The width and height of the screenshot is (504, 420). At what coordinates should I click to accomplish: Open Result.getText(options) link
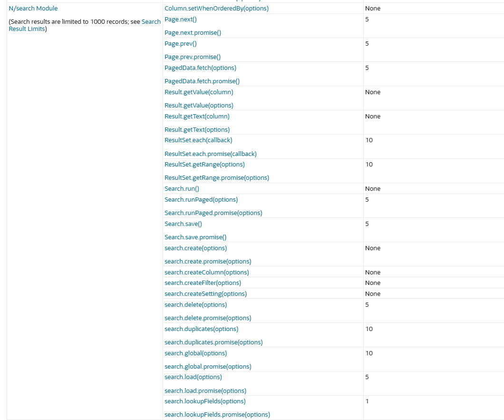pyautogui.click(x=197, y=130)
